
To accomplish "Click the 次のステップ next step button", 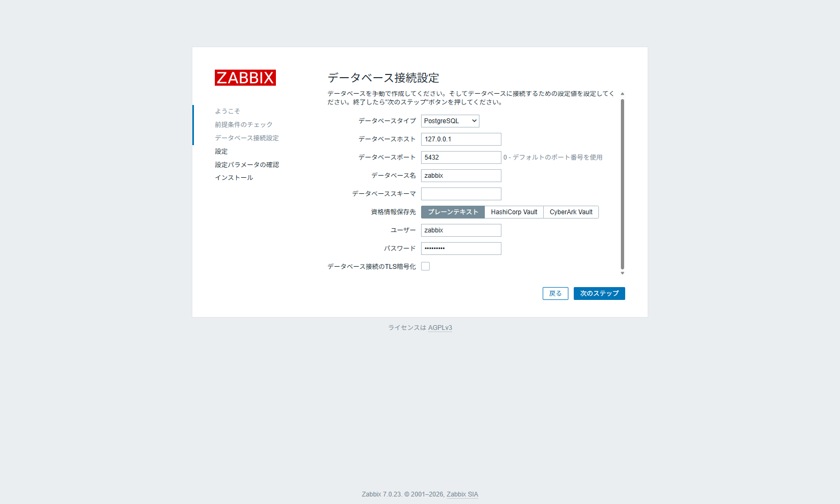I will click(599, 294).
